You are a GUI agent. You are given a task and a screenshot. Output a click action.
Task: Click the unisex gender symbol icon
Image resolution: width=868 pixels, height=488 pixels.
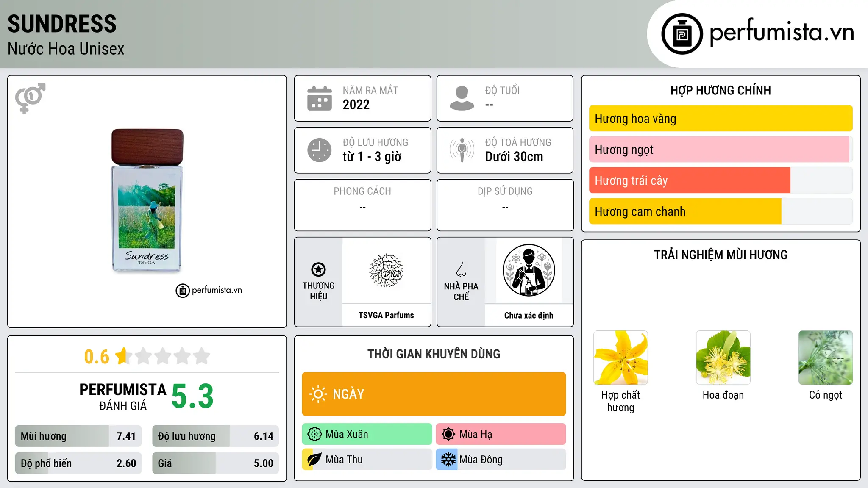[x=30, y=98]
